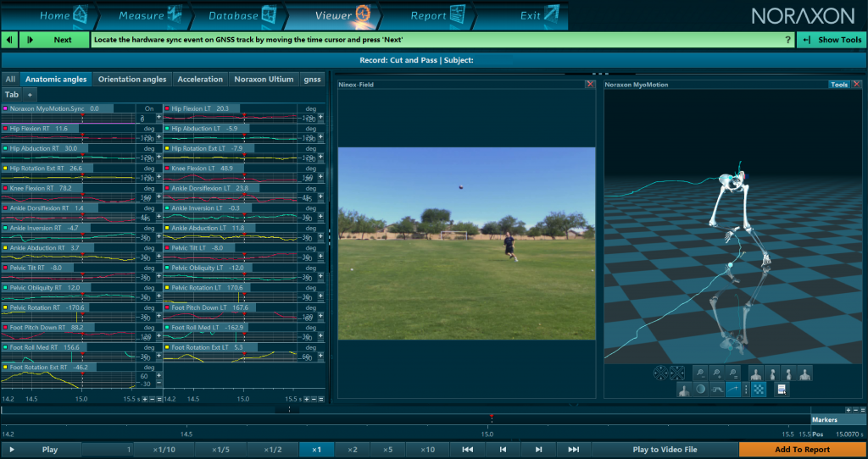Expand Ankle Inversion LT channel with plus
Image resolution: width=868 pixels, height=459 pixels.
pyautogui.click(x=321, y=216)
